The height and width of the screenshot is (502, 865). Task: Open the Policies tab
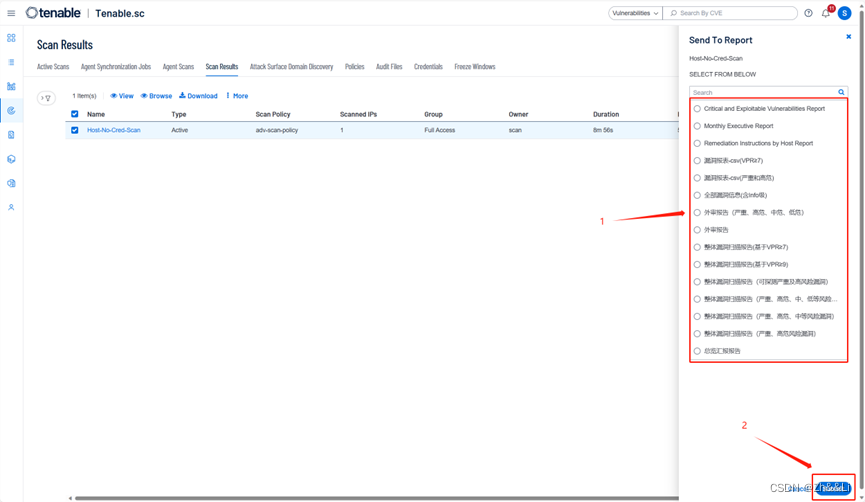coord(355,67)
